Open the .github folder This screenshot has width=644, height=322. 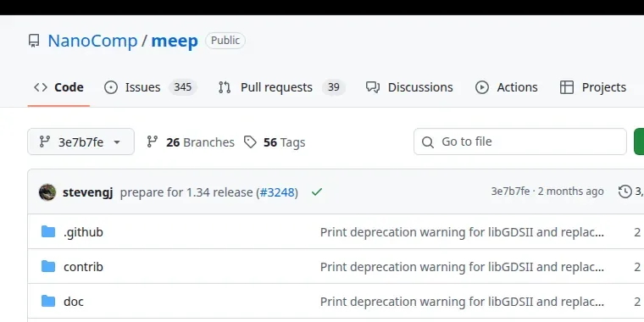(83, 232)
